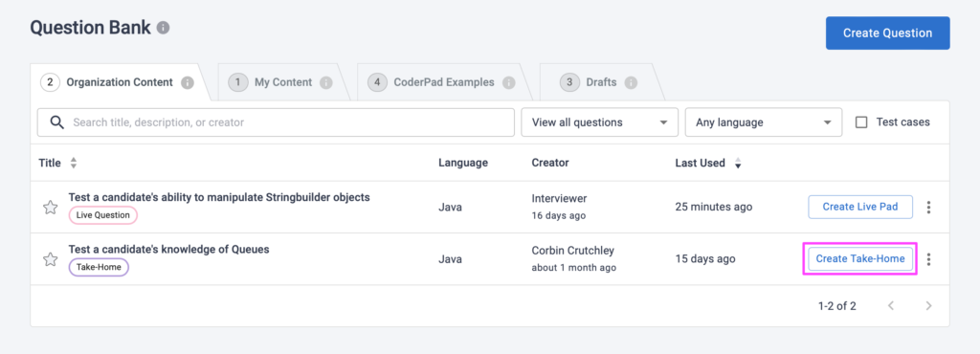Viewport: 980px width, 354px height.
Task: Open knowledge of Queues question title
Action: 168,249
